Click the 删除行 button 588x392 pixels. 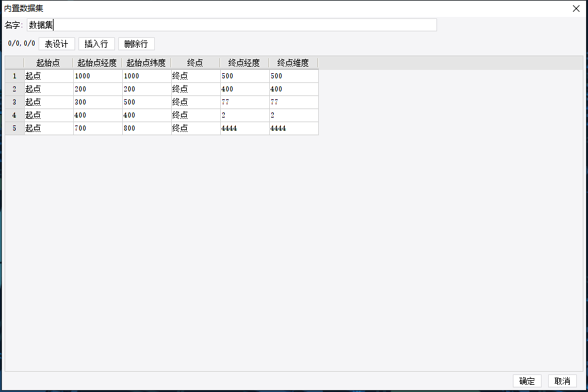(x=136, y=44)
